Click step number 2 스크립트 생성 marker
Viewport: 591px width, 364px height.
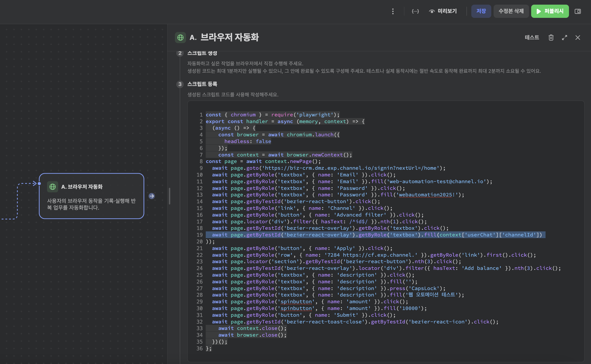click(x=180, y=53)
